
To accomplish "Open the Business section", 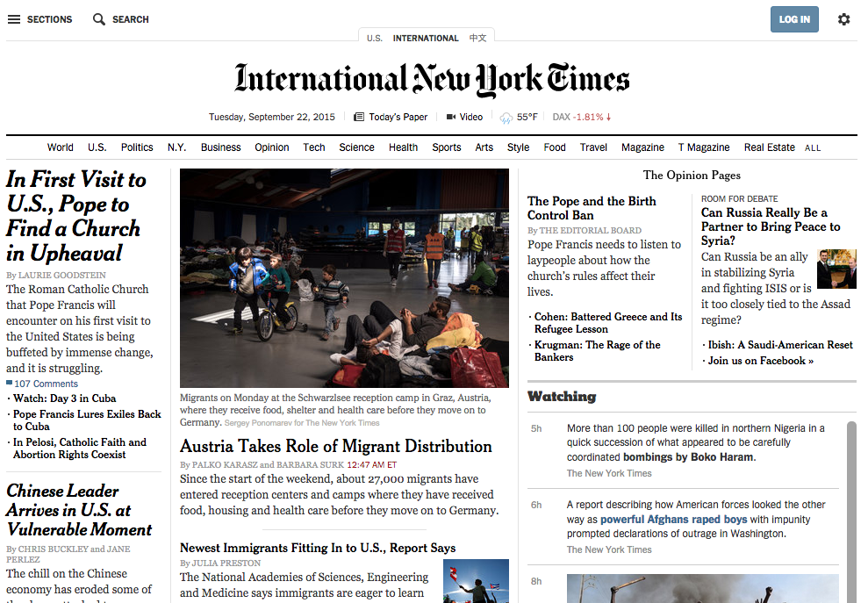I will click(220, 147).
